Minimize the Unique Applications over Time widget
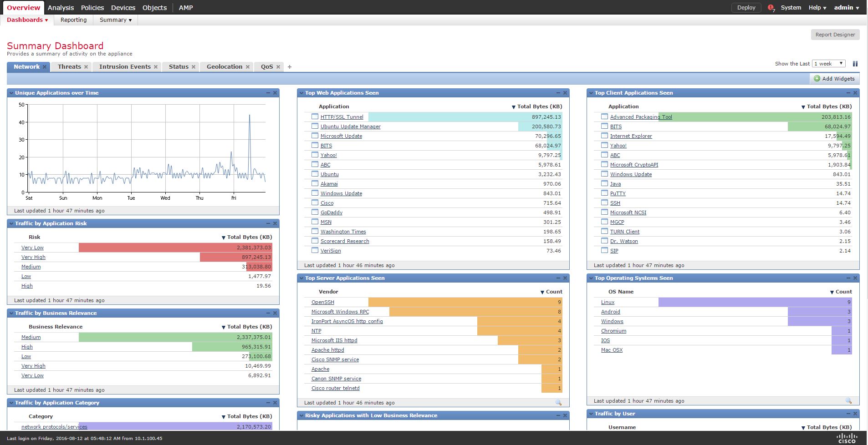Screen dimensions: 868x445 268,93
